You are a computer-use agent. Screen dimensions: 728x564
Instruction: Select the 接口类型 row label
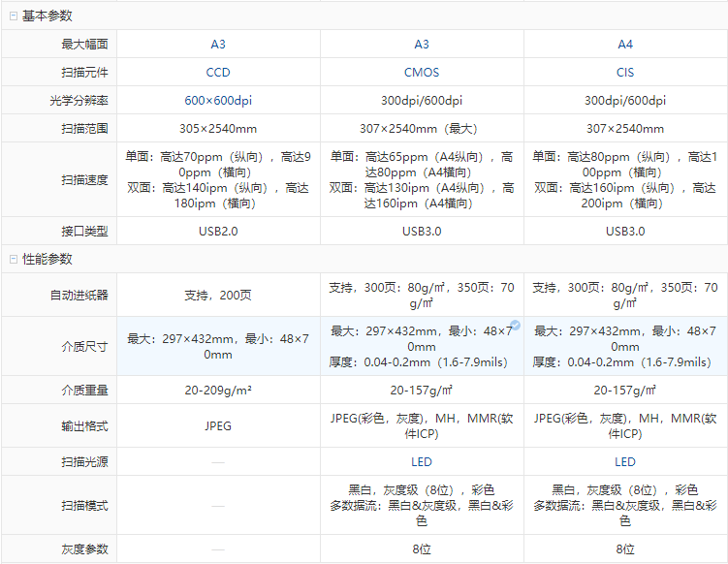(84, 232)
